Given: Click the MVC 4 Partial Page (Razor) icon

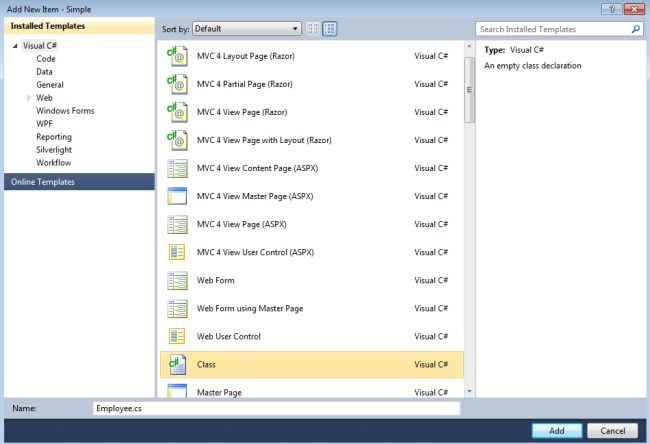Looking at the screenshot, I should pos(177,84).
